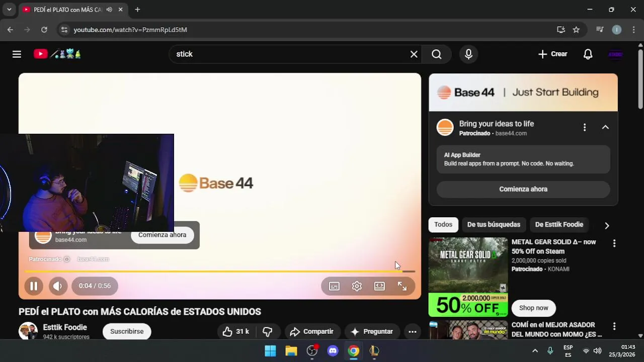Seek in the video progress bar
Screen dimensions: 644x362
(x=220, y=271)
